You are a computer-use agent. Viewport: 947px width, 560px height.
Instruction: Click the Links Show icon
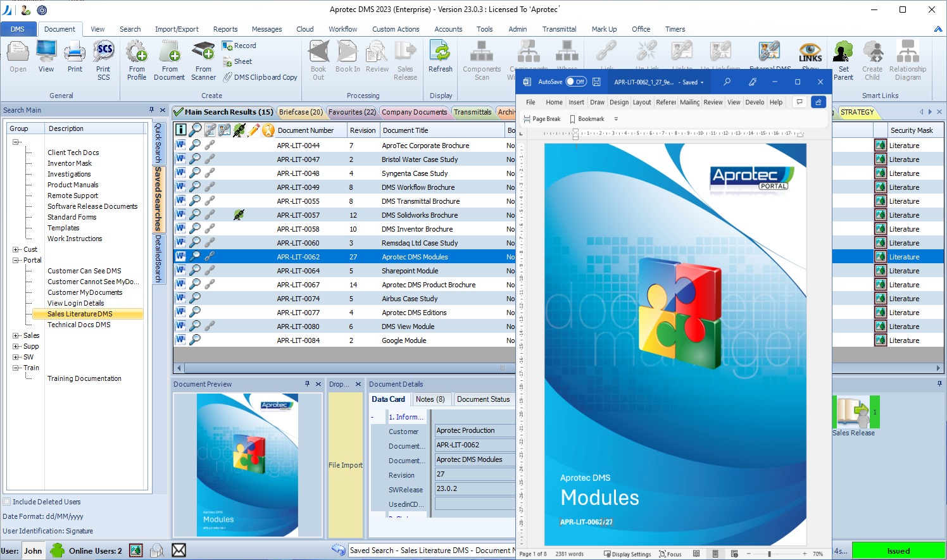pyautogui.click(x=810, y=55)
